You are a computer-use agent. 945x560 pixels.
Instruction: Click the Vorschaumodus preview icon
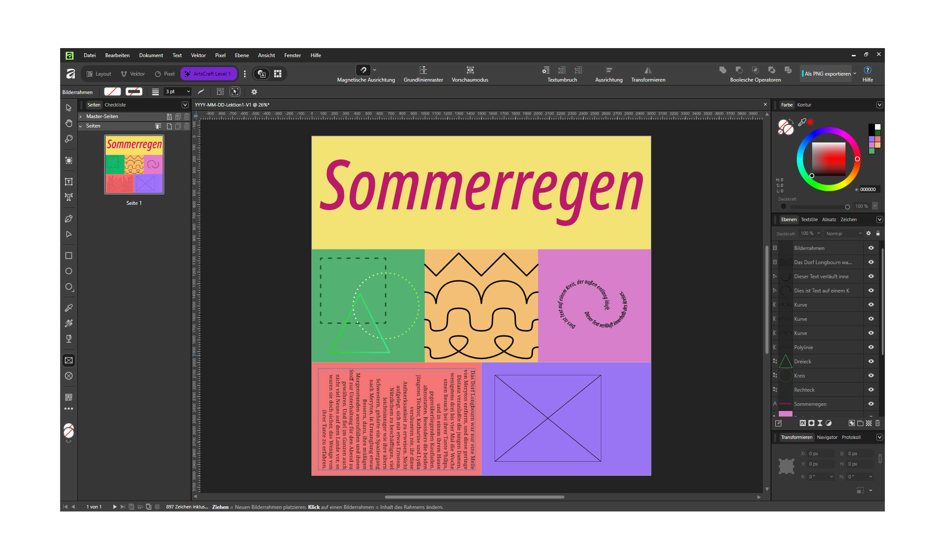point(470,70)
